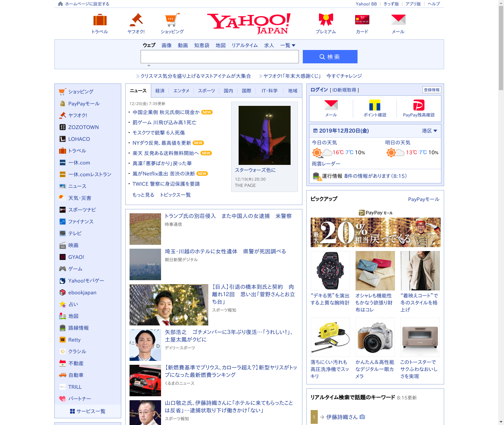This screenshot has height=425, width=504.
Task: Open the サービス一覧 link
Action: (x=88, y=411)
